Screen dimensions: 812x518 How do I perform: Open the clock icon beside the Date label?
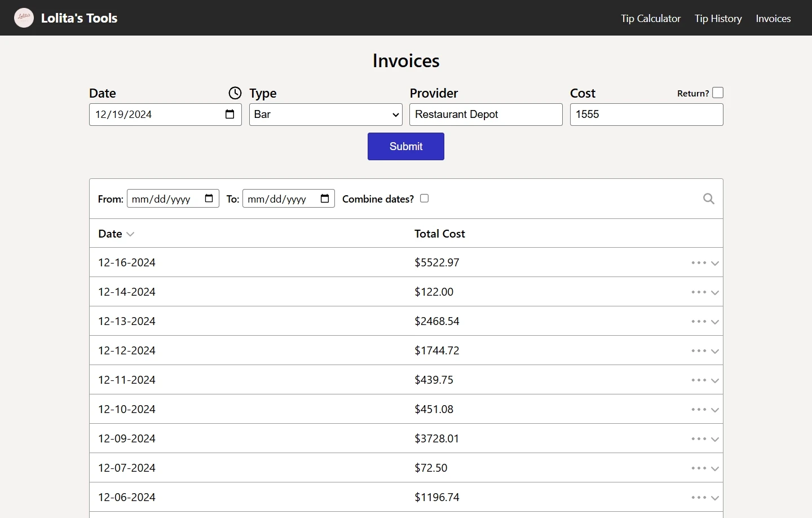pyautogui.click(x=235, y=93)
